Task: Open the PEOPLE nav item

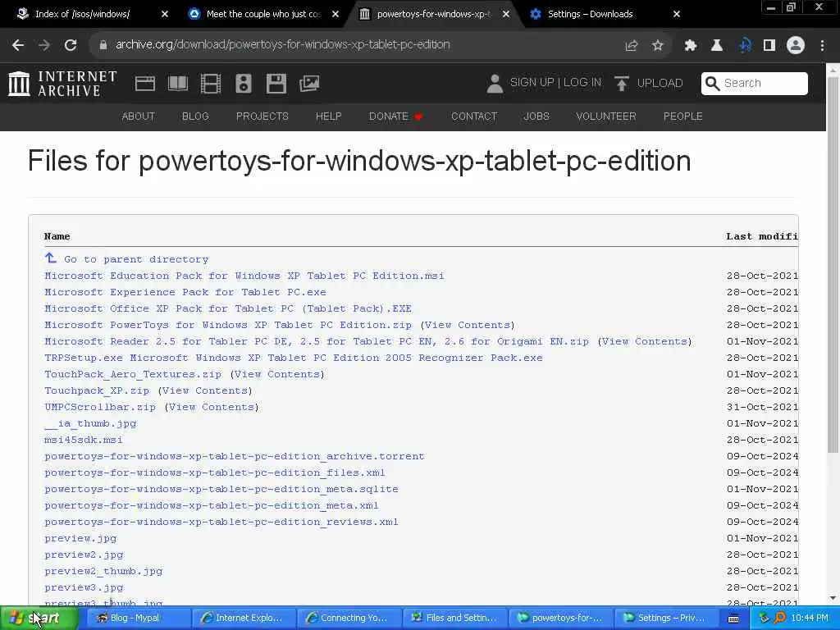Action: 683,116
